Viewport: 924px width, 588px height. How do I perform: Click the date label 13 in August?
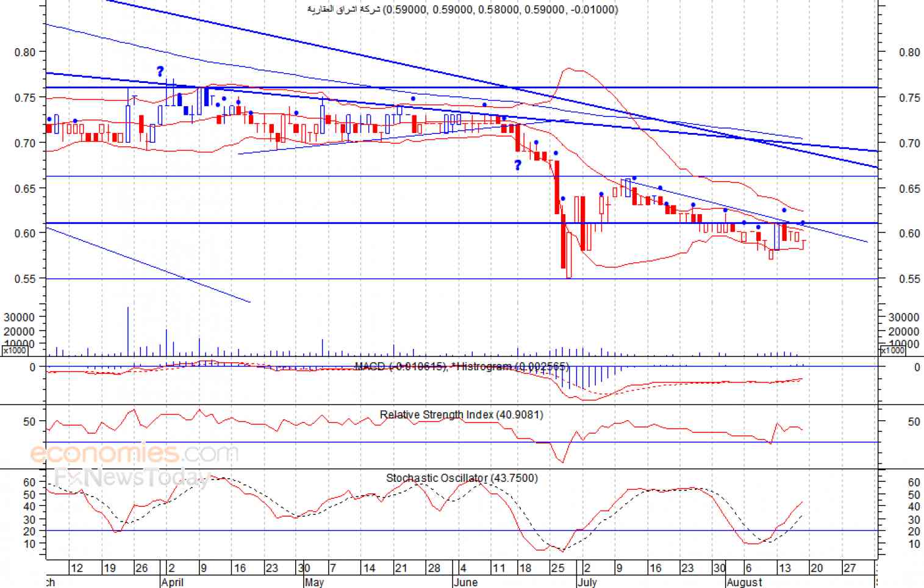pos(785,568)
